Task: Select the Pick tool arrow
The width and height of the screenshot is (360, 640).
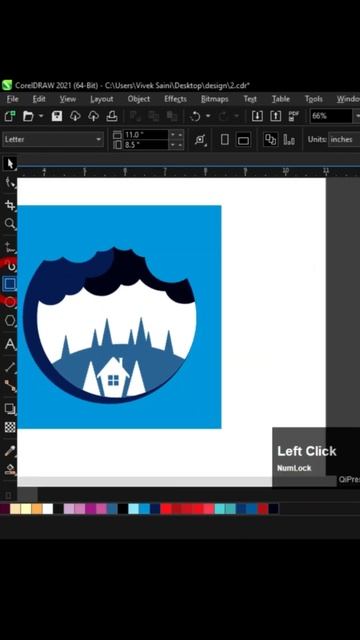Action: tap(10, 164)
